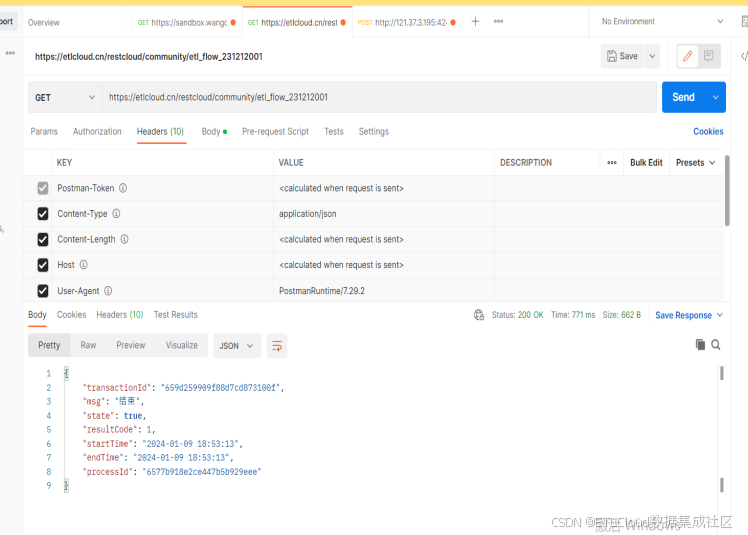Click Bulk Edit
The image size is (748, 535).
click(646, 163)
